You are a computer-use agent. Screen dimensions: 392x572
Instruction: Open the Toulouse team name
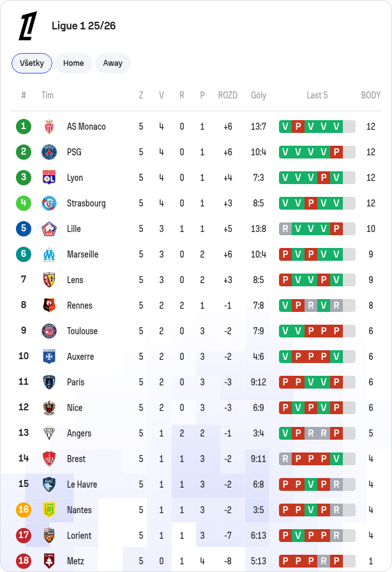click(x=82, y=331)
